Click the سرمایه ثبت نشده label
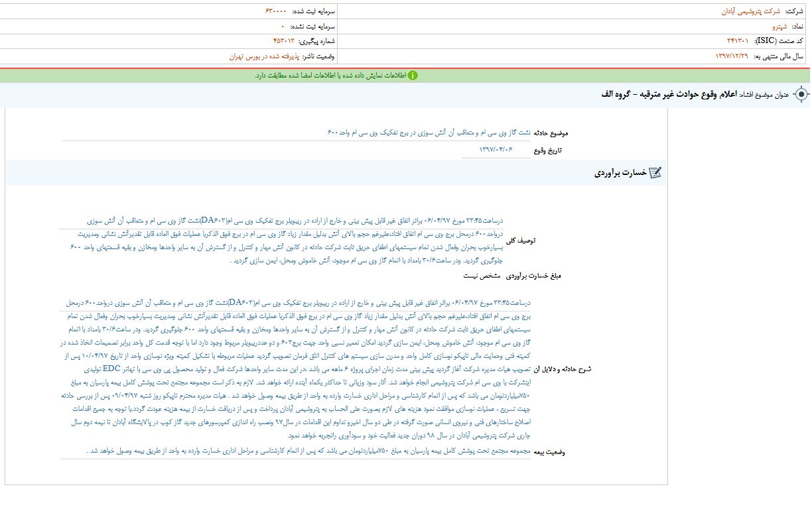 point(314,27)
